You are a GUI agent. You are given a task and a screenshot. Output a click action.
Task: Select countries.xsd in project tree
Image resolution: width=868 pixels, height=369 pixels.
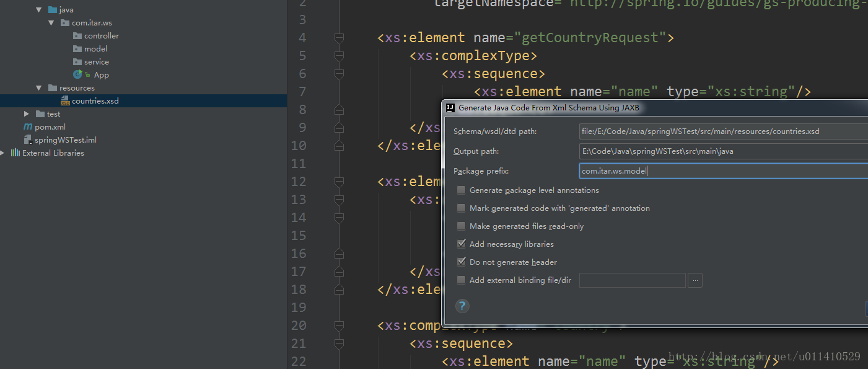point(95,101)
